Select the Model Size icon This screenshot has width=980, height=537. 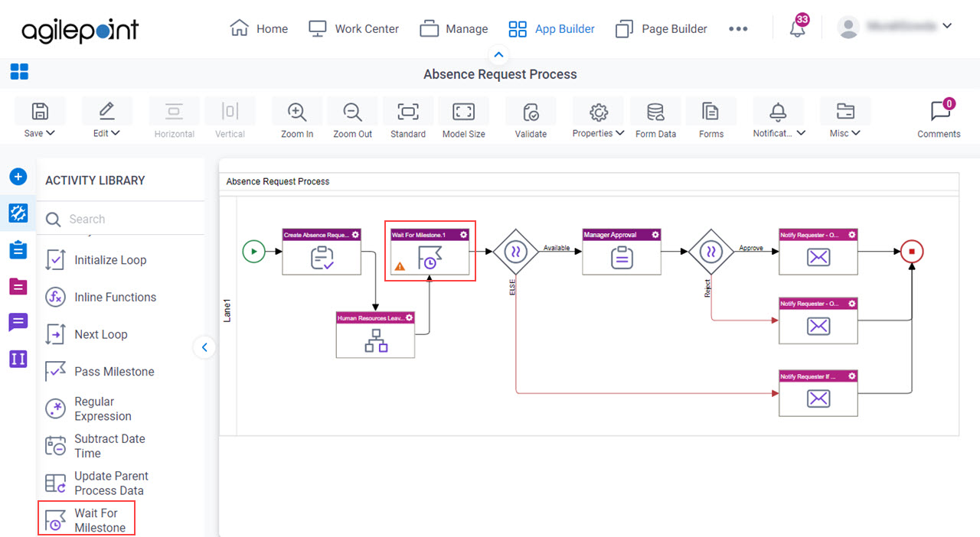pyautogui.click(x=464, y=112)
